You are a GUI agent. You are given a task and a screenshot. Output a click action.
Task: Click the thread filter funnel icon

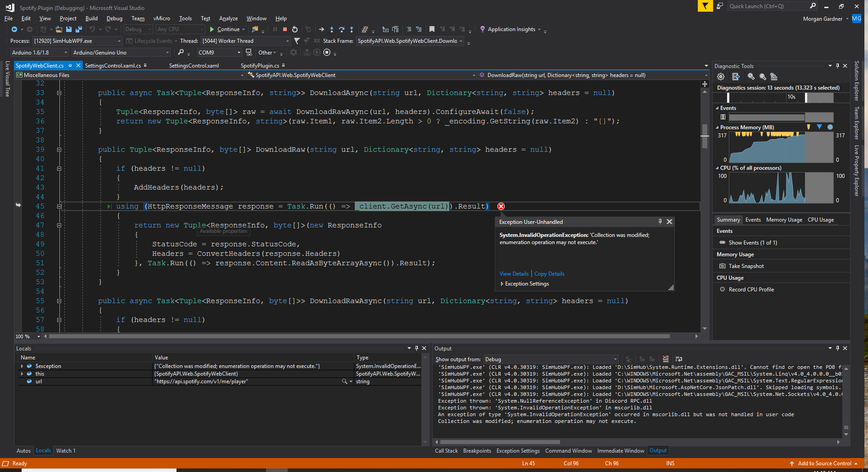click(297, 41)
